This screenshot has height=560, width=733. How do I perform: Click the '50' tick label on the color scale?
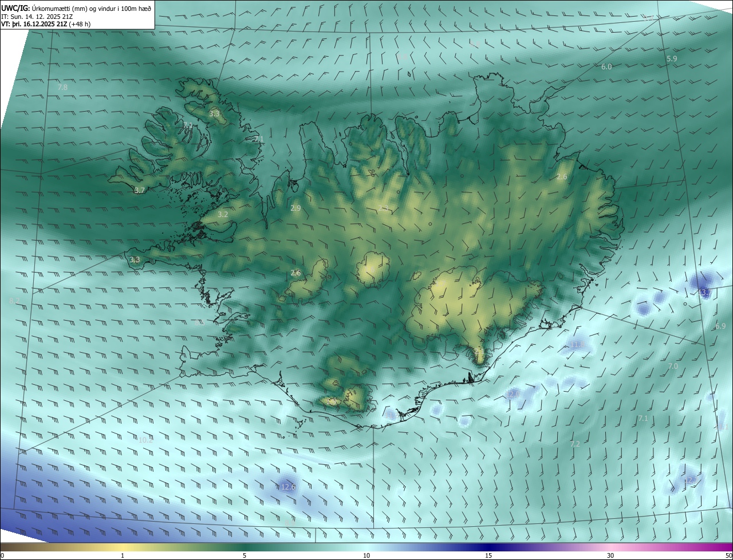click(x=728, y=555)
